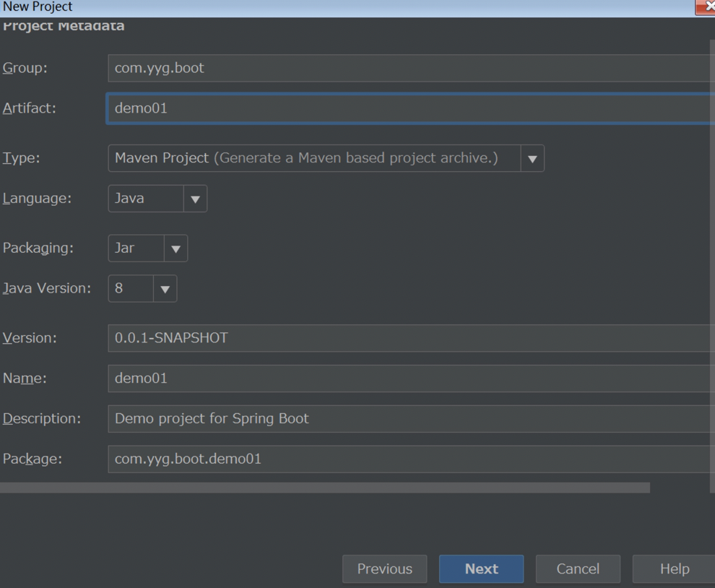Click the horizontal scrollbar below the form
Image resolution: width=715 pixels, height=588 pixels.
click(325, 488)
